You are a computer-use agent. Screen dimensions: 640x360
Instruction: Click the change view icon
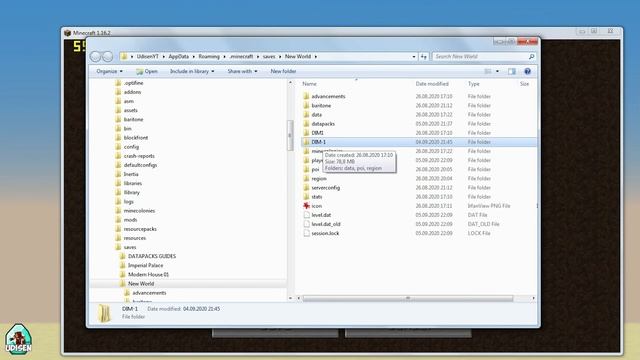(x=488, y=71)
